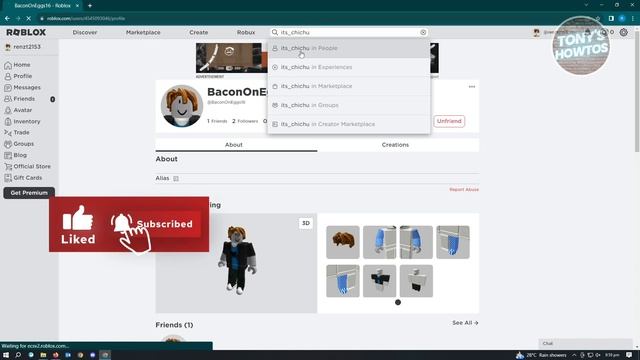This screenshot has width=640, height=360.
Task: Select its_chichu in Groups suggestion
Action: click(x=349, y=105)
